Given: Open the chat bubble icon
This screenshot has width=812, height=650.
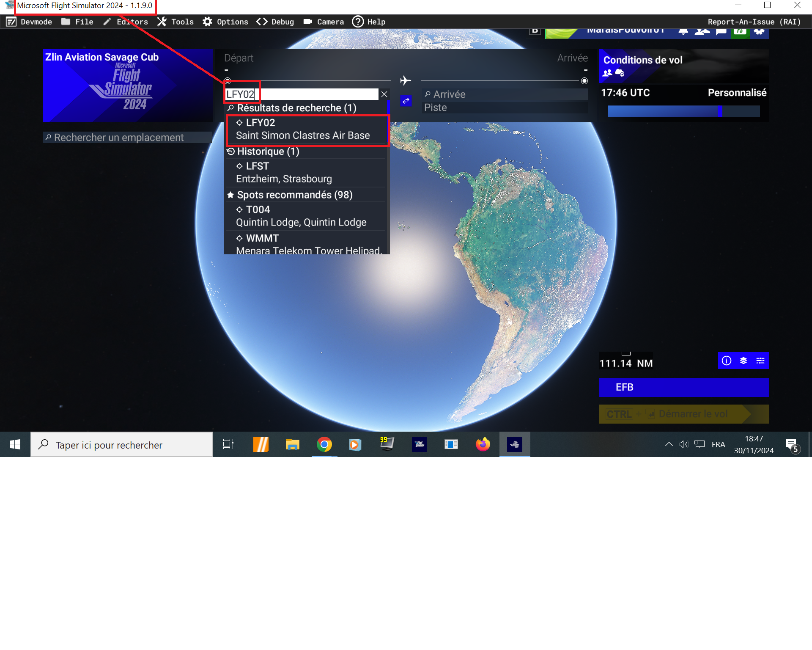Looking at the screenshot, I should (x=721, y=32).
